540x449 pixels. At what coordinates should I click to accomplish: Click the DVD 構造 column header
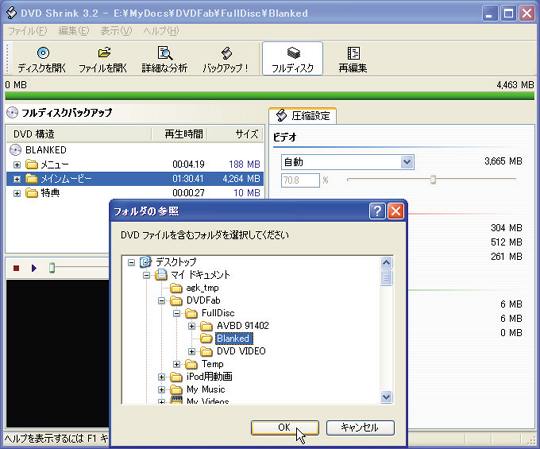tap(79, 134)
